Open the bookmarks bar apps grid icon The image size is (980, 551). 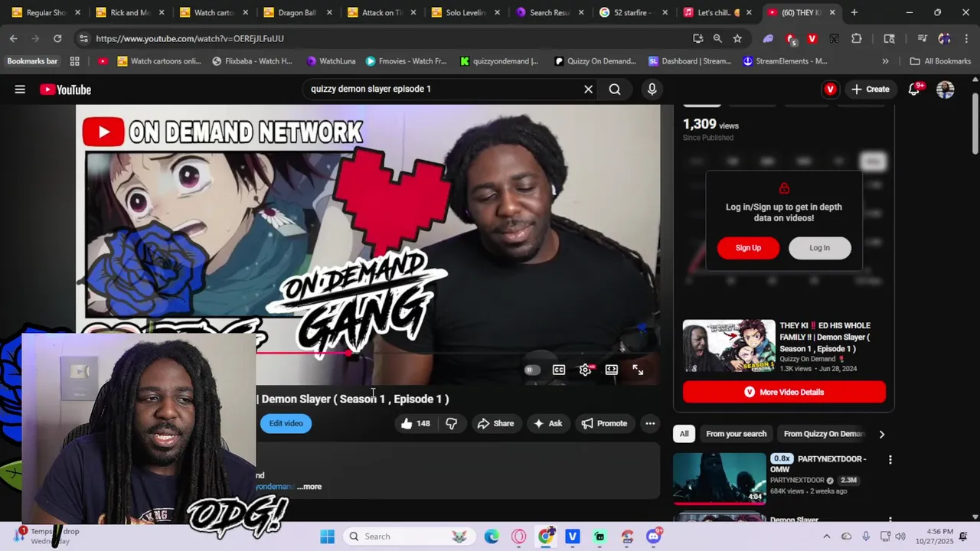[74, 61]
